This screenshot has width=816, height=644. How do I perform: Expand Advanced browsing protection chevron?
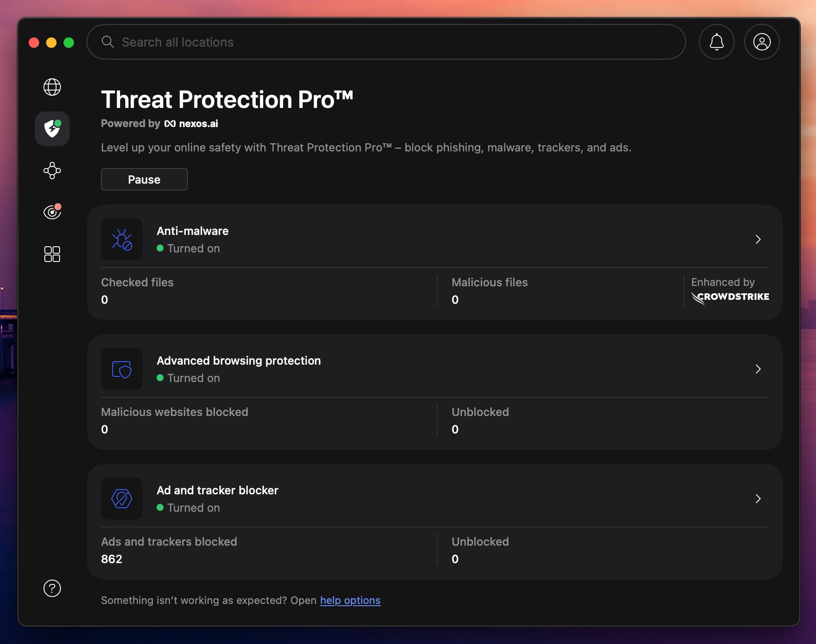point(758,369)
